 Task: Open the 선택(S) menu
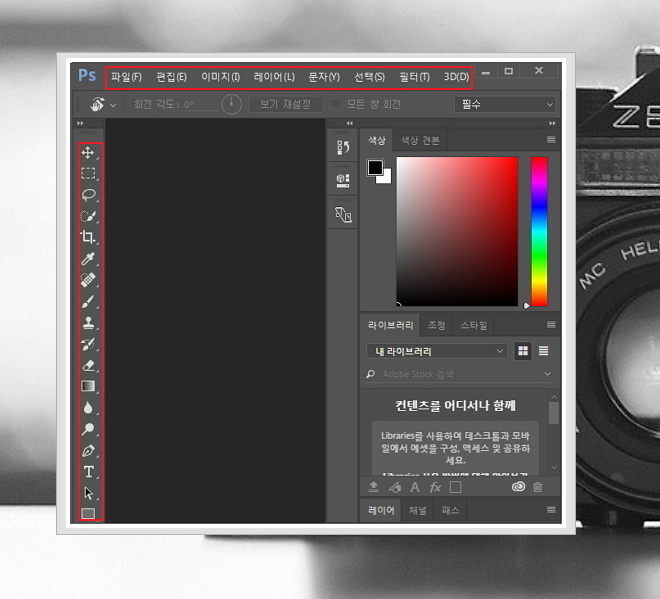click(x=370, y=77)
